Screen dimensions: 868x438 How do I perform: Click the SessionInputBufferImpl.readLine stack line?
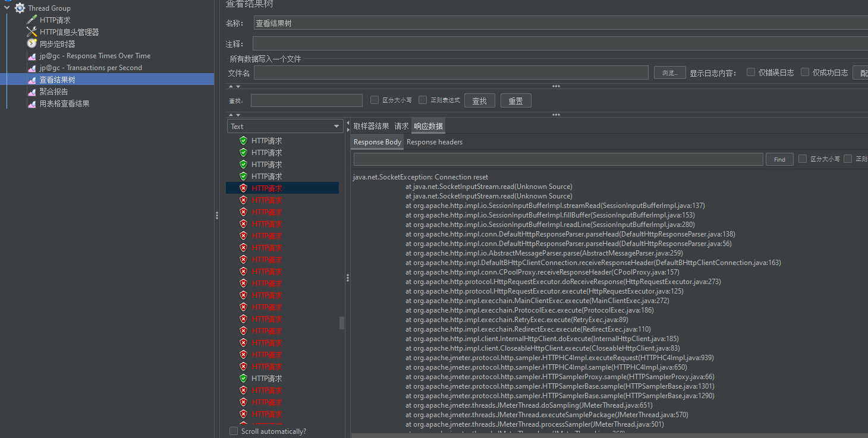[550, 225]
